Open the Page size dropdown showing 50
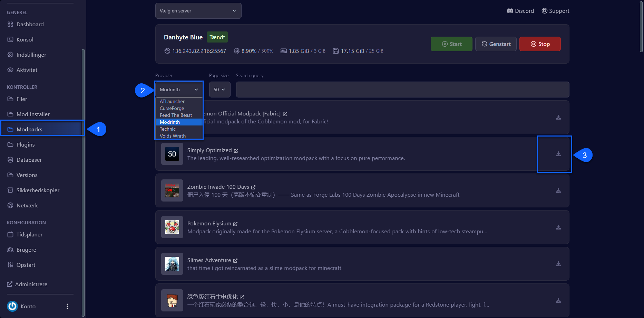The image size is (644, 318). point(219,90)
